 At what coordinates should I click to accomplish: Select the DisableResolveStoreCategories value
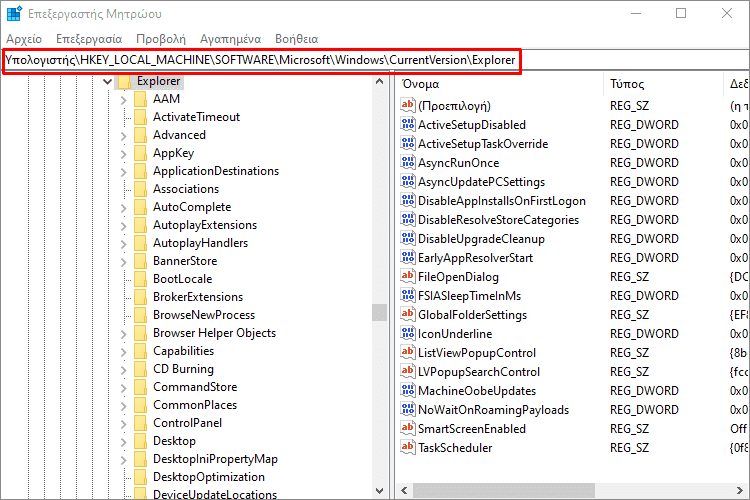pos(498,220)
